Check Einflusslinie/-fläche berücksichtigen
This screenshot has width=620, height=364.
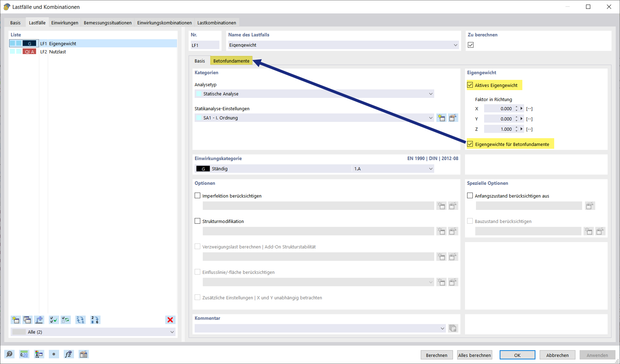pos(197,272)
